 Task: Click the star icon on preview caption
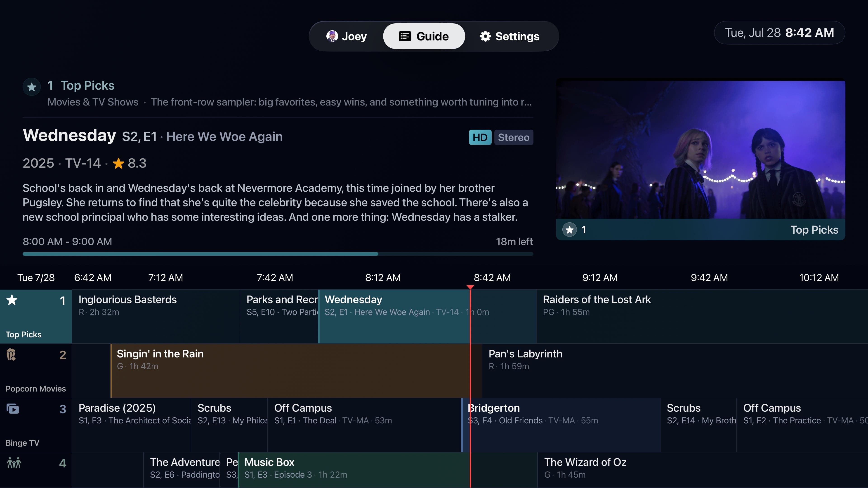[569, 230]
